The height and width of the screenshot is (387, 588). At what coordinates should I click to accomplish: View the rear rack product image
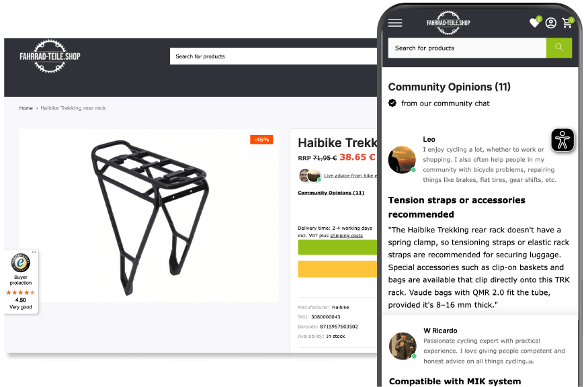(x=149, y=216)
